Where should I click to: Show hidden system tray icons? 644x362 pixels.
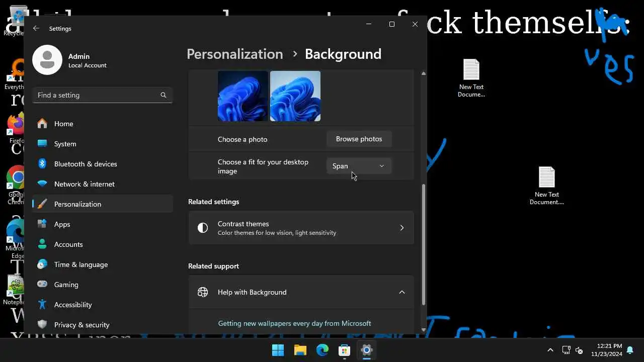pos(550,350)
